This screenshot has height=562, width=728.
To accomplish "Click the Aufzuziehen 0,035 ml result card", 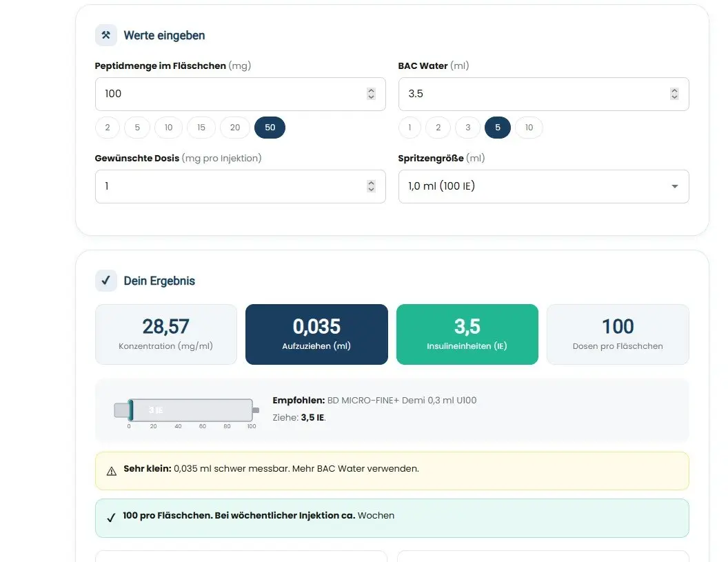I will (x=316, y=334).
